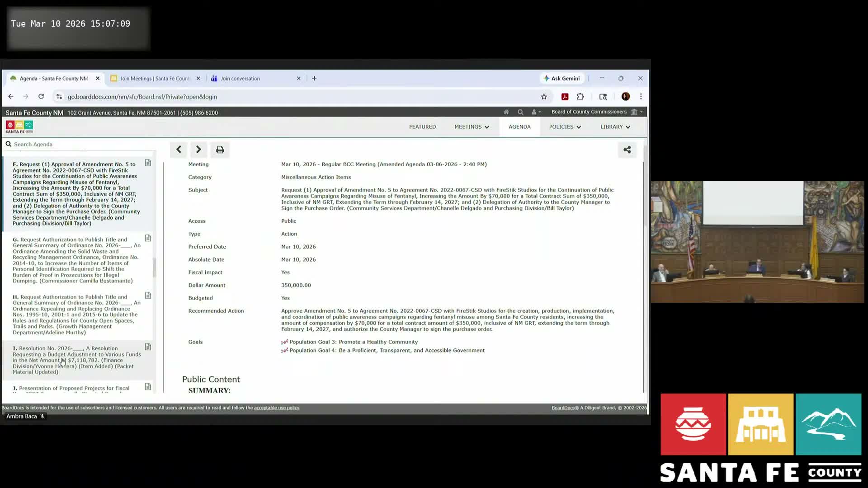
Task: Go to next agenda item arrow
Action: tap(198, 150)
